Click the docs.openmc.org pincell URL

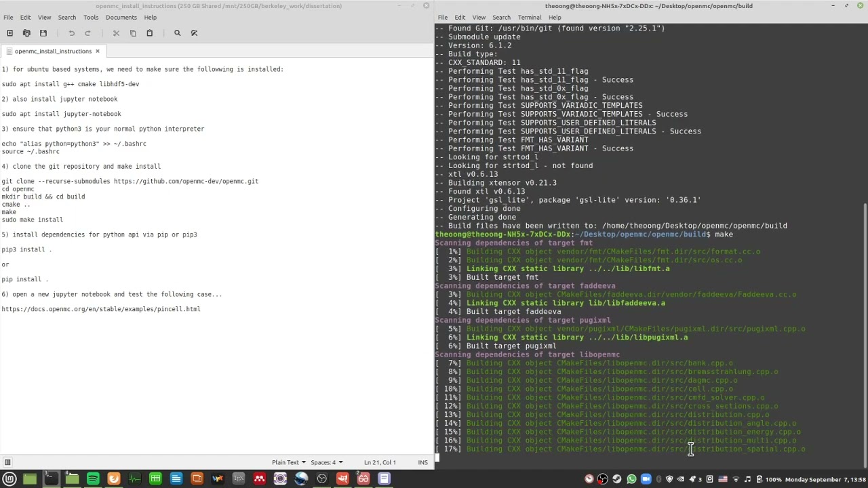point(101,309)
